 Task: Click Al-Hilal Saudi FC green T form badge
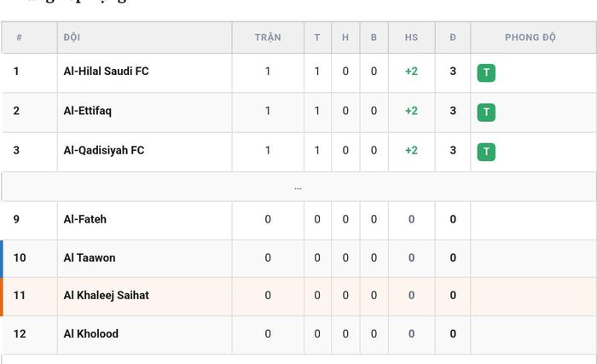click(486, 72)
